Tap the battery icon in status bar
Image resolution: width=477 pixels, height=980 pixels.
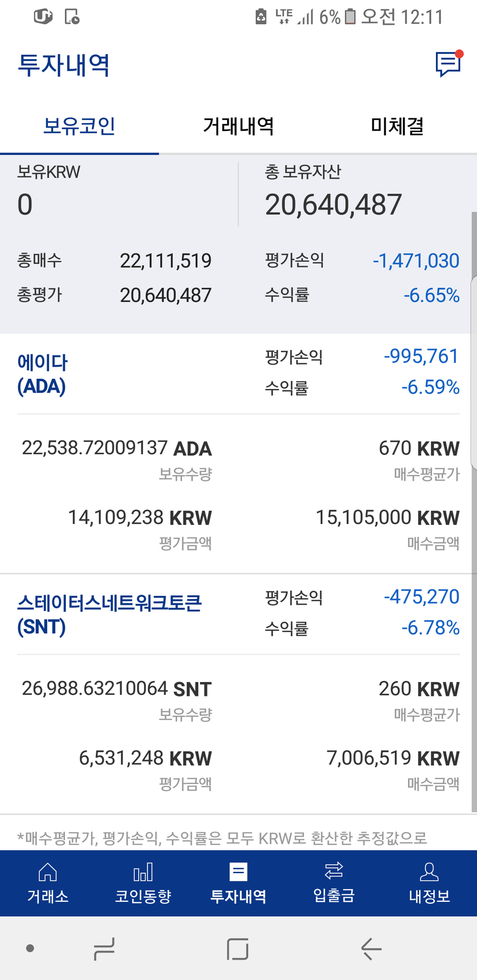click(350, 17)
